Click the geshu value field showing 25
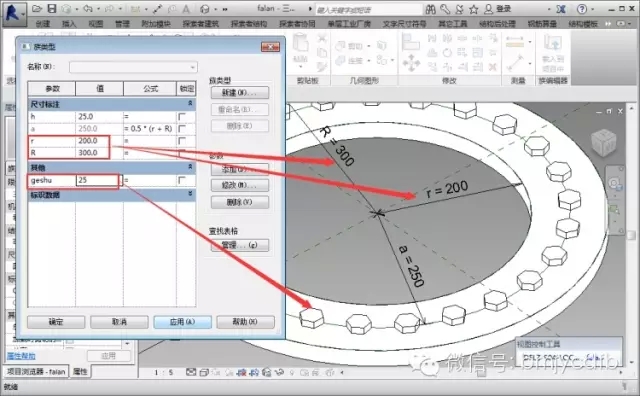 (99, 180)
